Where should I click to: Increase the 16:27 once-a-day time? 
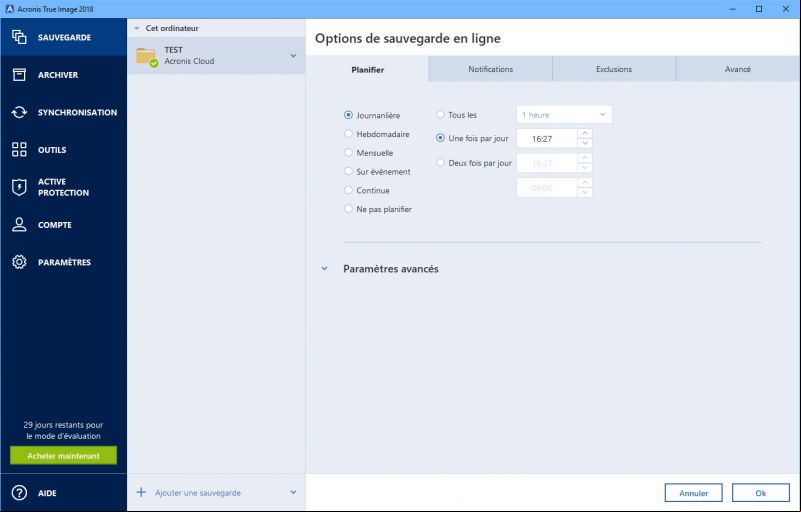click(585, 133)
